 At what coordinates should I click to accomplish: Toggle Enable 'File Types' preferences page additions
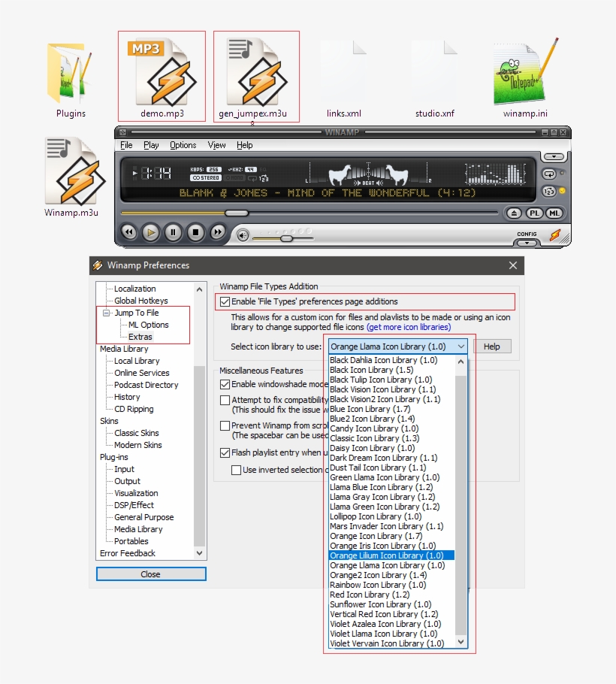tap(225, 302)
